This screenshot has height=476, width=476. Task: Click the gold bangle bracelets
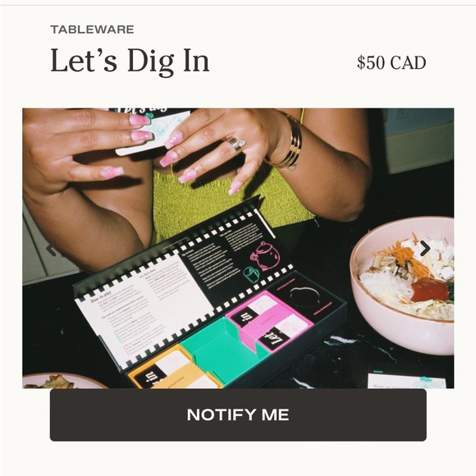coord(287,140)
